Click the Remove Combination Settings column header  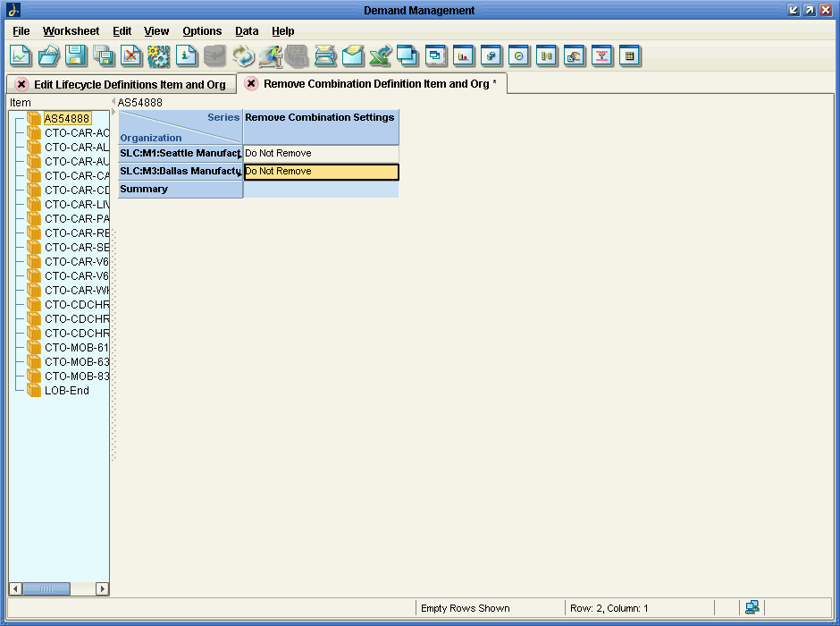pos(321,127)
